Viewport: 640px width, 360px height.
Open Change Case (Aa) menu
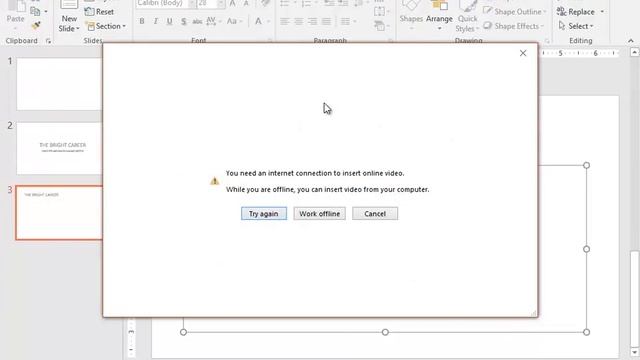tap(234, 21)
